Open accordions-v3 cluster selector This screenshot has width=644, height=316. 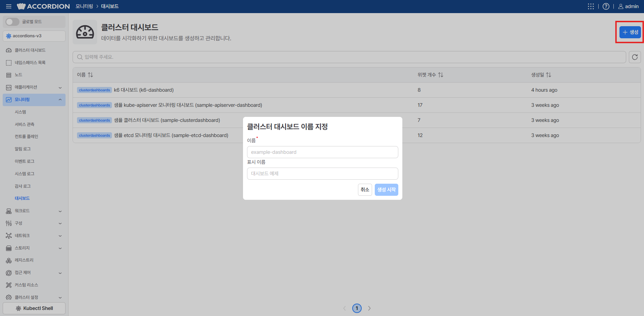[34, 36]
